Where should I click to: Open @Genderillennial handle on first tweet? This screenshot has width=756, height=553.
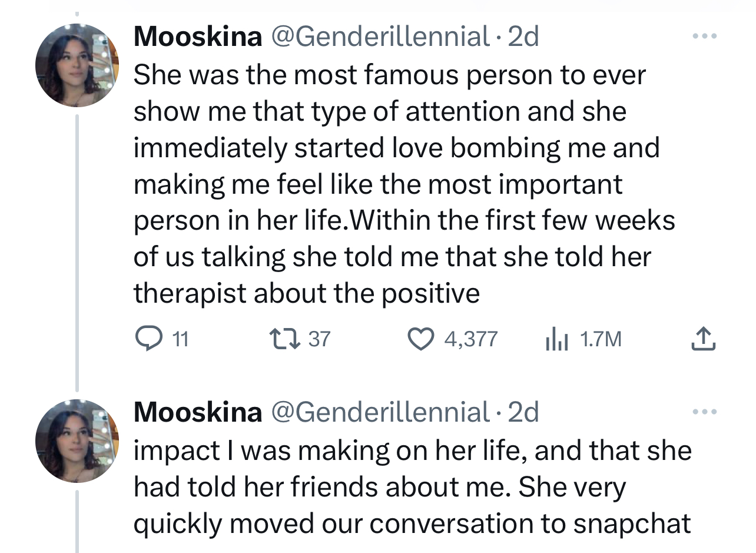379,37
